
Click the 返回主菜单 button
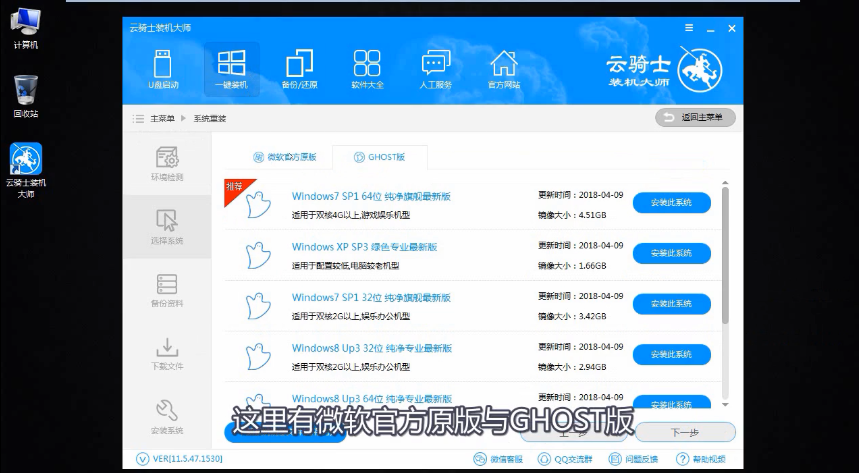695,117
